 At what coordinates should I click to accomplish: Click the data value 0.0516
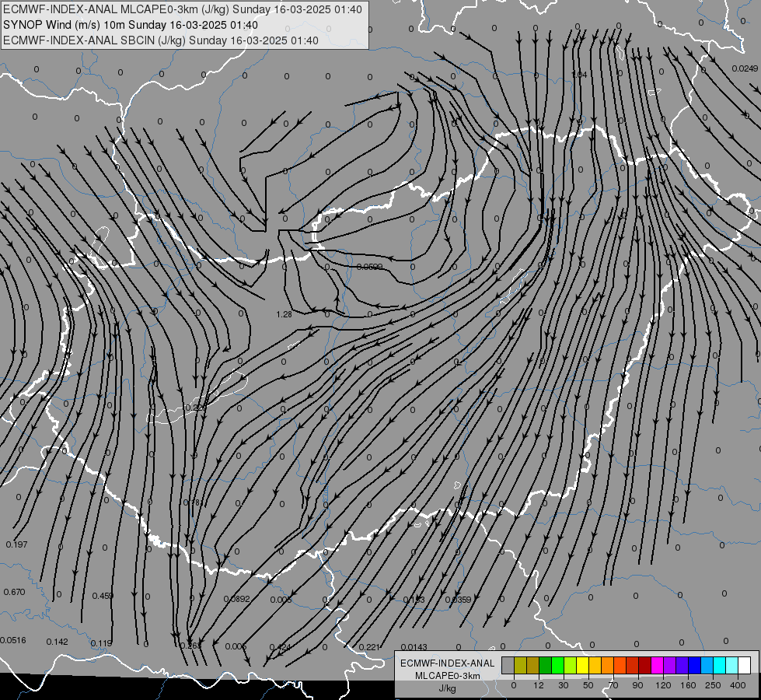[13, 640]
